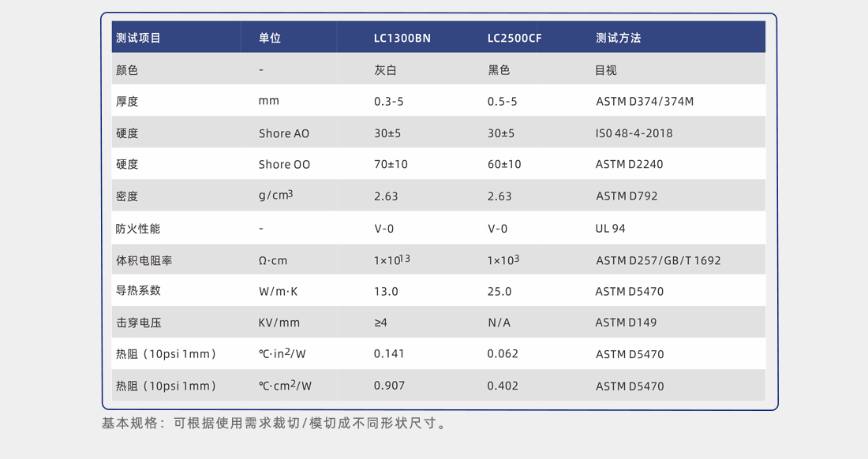Click the 黑色 color value cell
This screenshot has height=459, width=868.
pos(499,70)
